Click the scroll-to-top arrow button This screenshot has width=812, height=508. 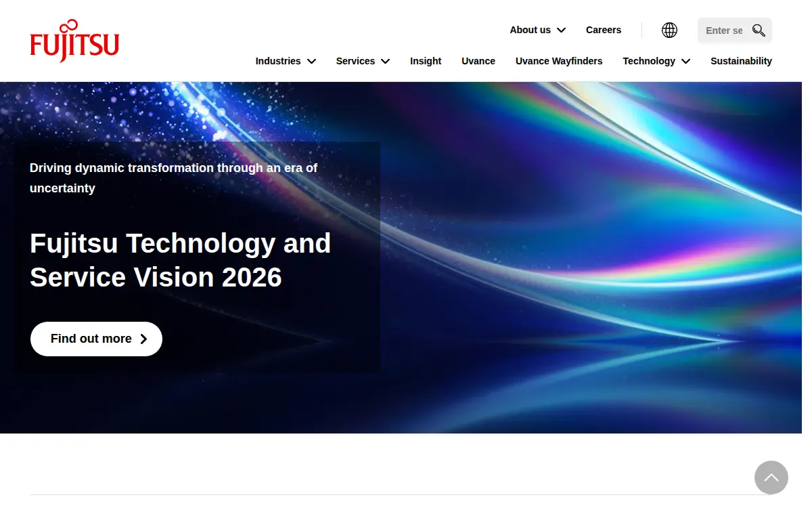coord(771,478)
